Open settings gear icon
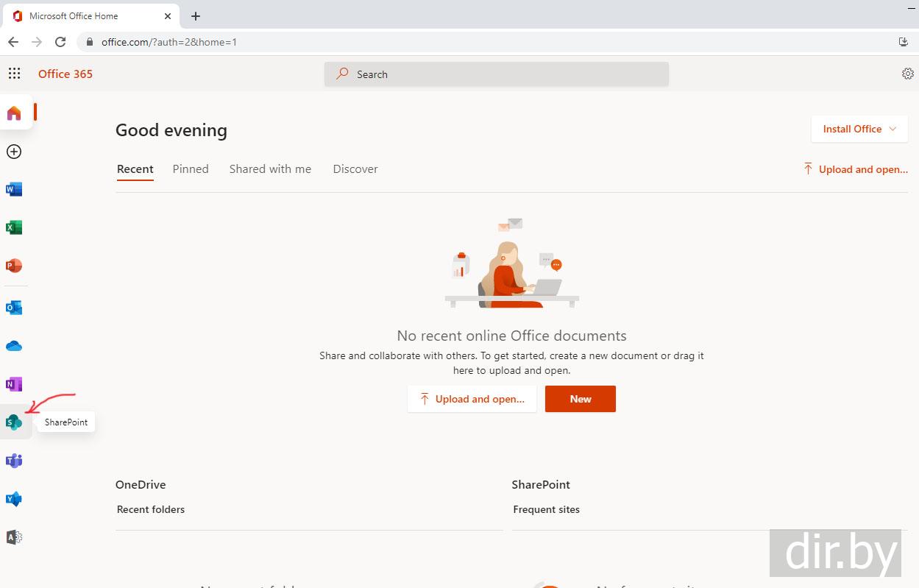This screenshot has width=919, height=588. tap(908, 74)
